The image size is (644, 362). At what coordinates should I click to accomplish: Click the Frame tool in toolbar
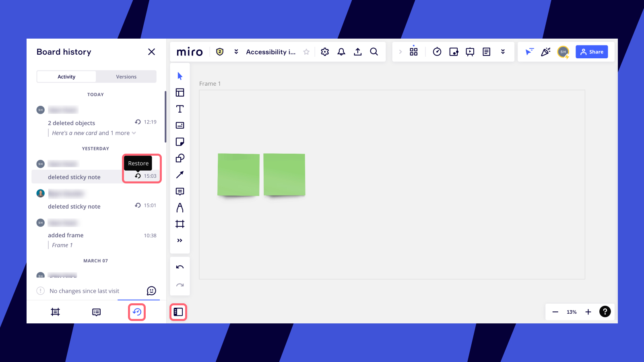pos(180,224)
